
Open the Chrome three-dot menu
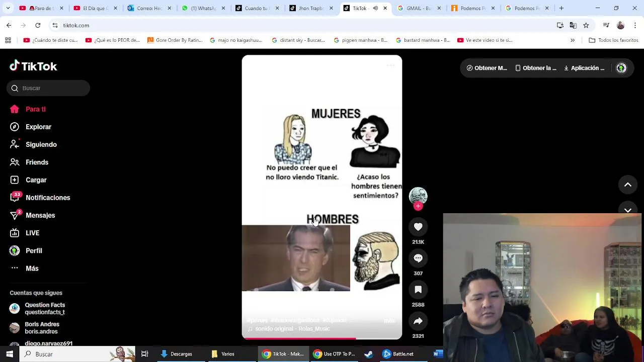635,25
